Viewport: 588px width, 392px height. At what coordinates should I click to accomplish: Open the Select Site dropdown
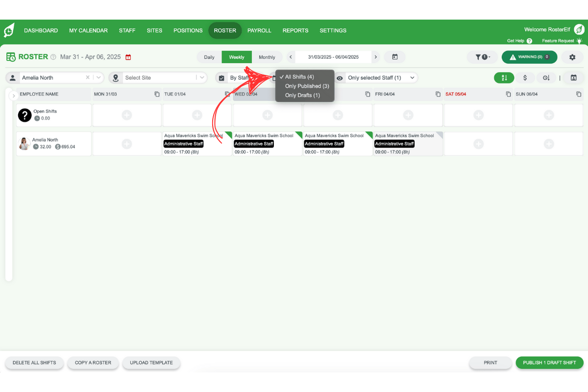158,77
